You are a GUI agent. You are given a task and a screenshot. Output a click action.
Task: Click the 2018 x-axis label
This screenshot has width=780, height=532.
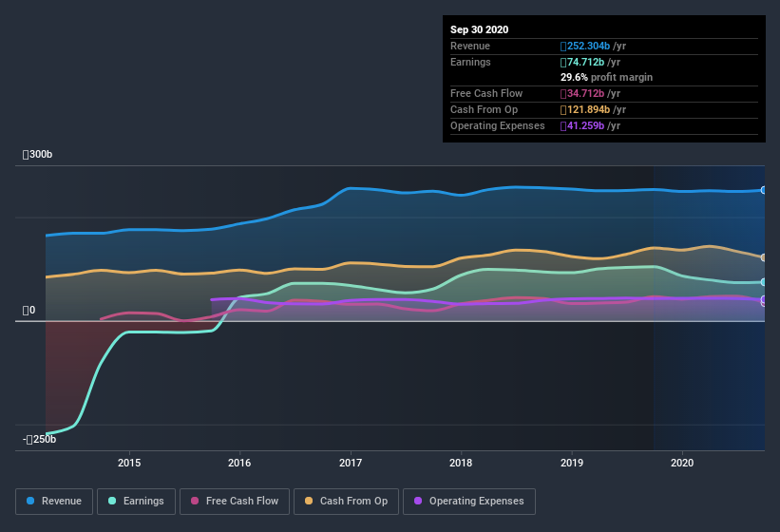coord(461,463)
